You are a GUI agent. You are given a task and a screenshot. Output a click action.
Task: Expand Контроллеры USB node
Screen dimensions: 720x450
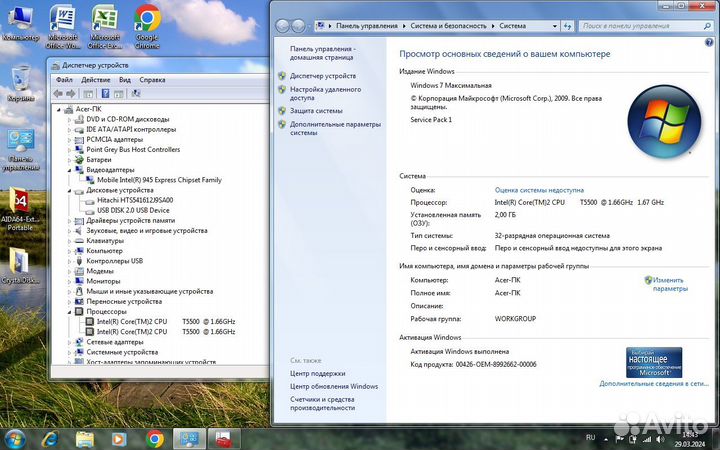point(70,261)
